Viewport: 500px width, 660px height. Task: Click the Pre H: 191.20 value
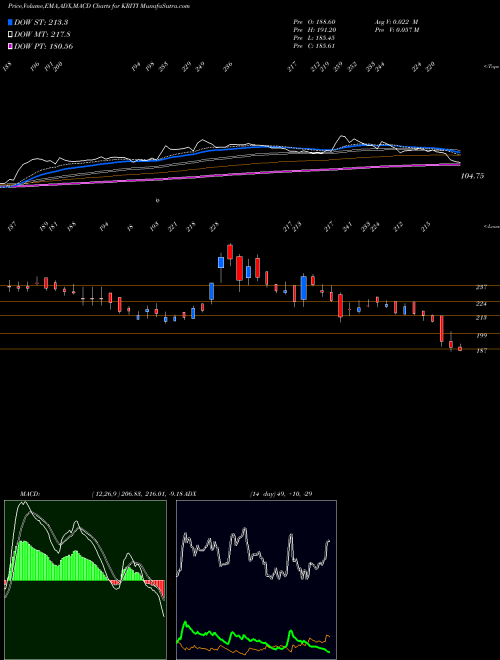(x=314, y=30)
